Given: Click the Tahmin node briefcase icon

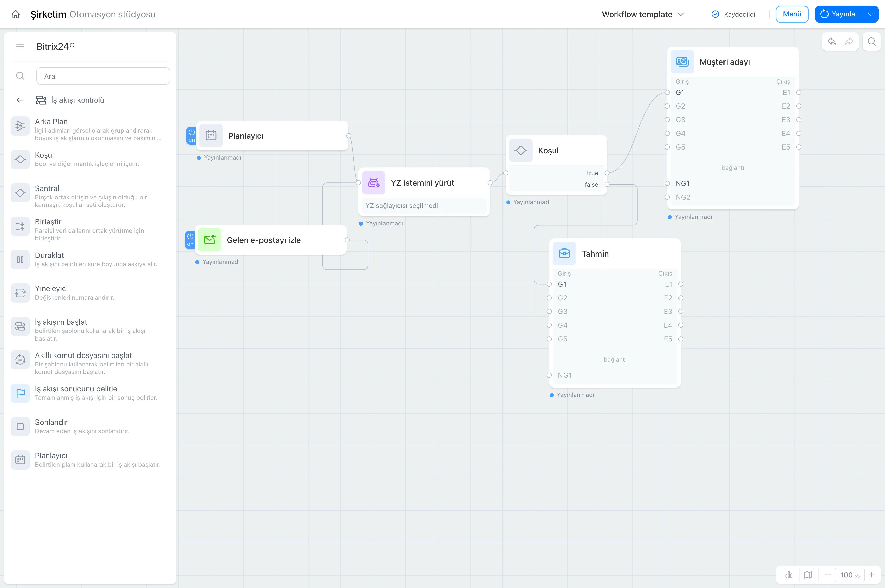Looking at the screenshot, I should (565, 254).
